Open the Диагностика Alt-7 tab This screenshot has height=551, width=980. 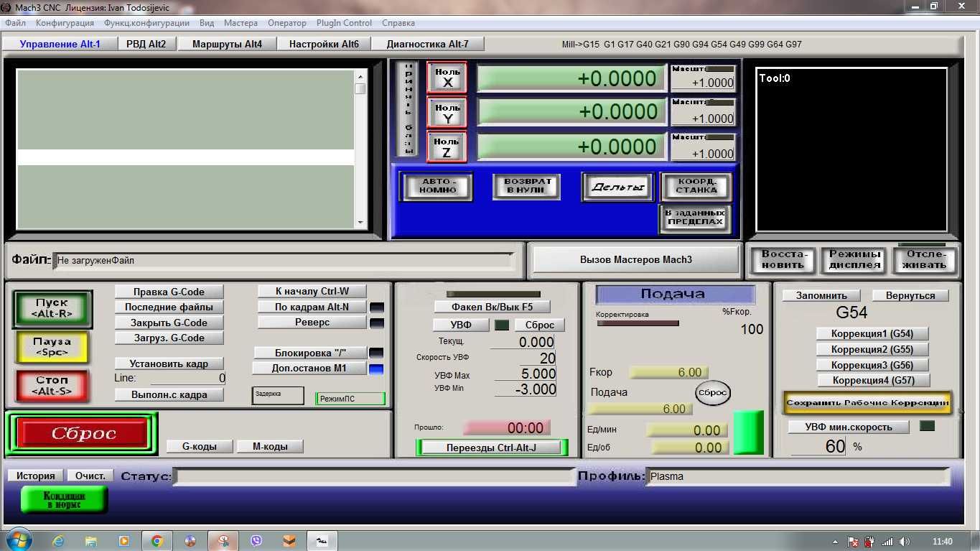[427, 44]
